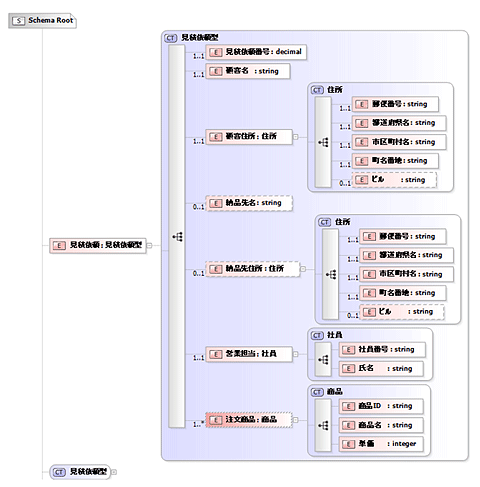Viewport: 480px width, 487px height.
Task: Select the 商品名 : string element
Action: (x=381, y=425)
